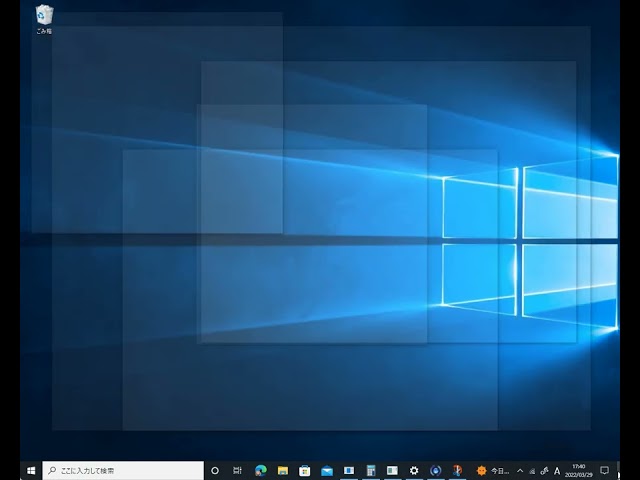Open the clock and date 2022/03/29
The image size is (640, 480).
578,471
